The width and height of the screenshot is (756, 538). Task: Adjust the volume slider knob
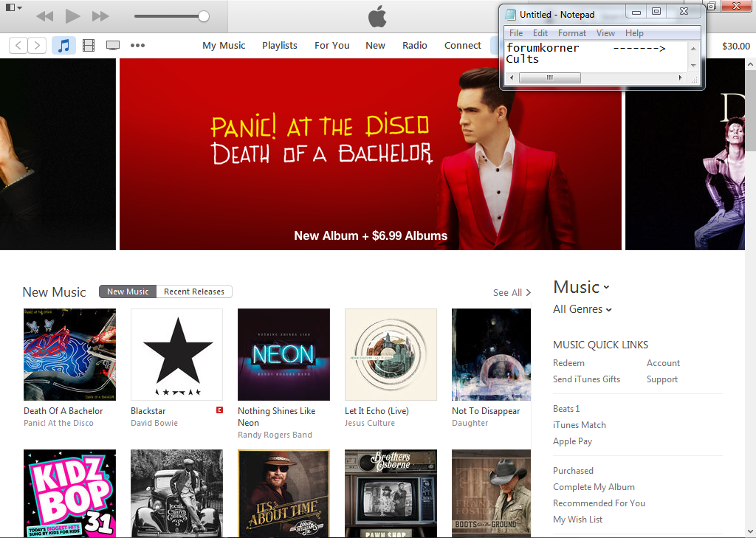point(204,16)
